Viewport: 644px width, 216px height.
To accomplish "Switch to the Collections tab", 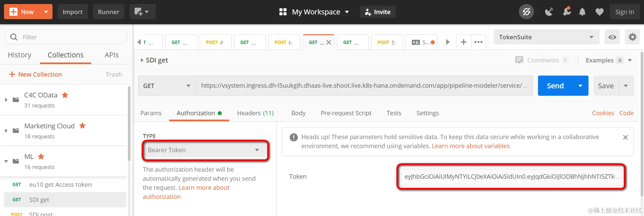I will tap(66, 55).
